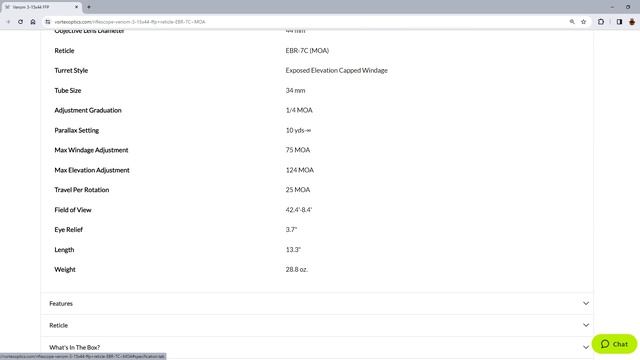Click the 'Travel Per Rotation' label
The image size is (640, 360).
pos(82,190)
